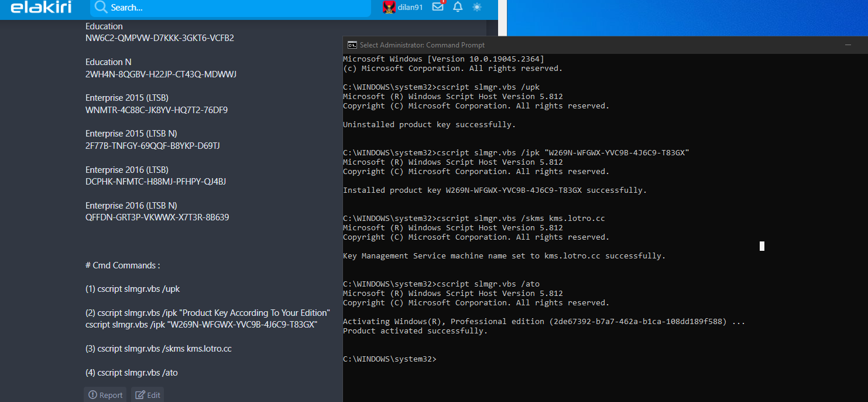Click the '# Cmd Commands :' line

[123, 265]
